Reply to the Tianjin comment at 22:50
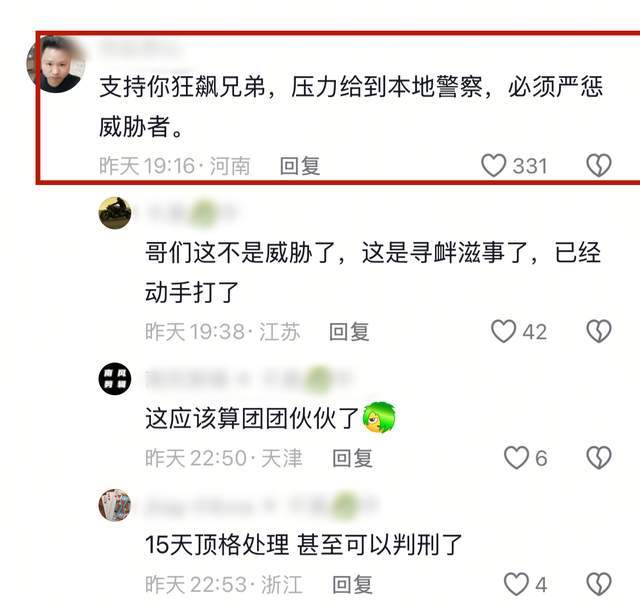640x612 pixels. click(x=353, y=458)
